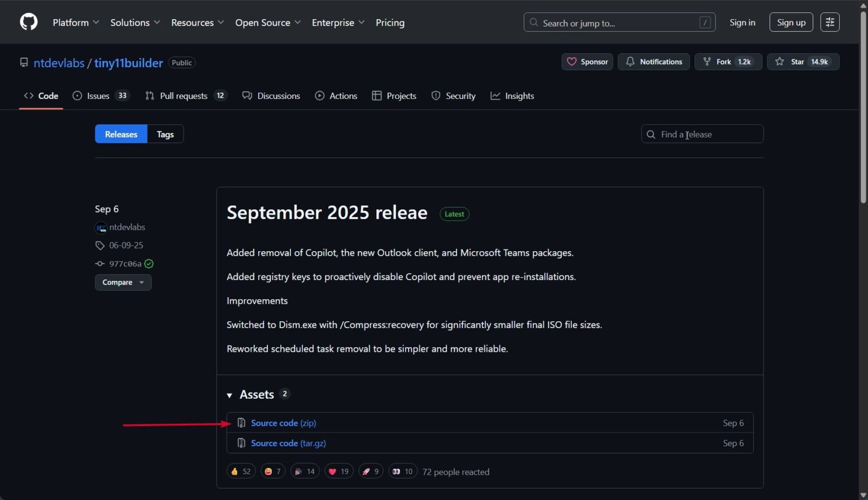Collapse the Assets section

pyautogui.click(x=229, y=395)
